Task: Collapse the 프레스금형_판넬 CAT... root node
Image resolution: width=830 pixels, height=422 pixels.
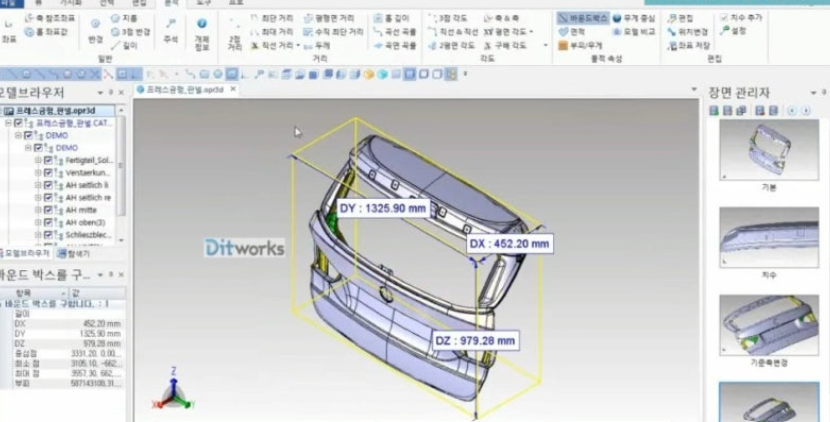Action: click(x=8, y=123)
